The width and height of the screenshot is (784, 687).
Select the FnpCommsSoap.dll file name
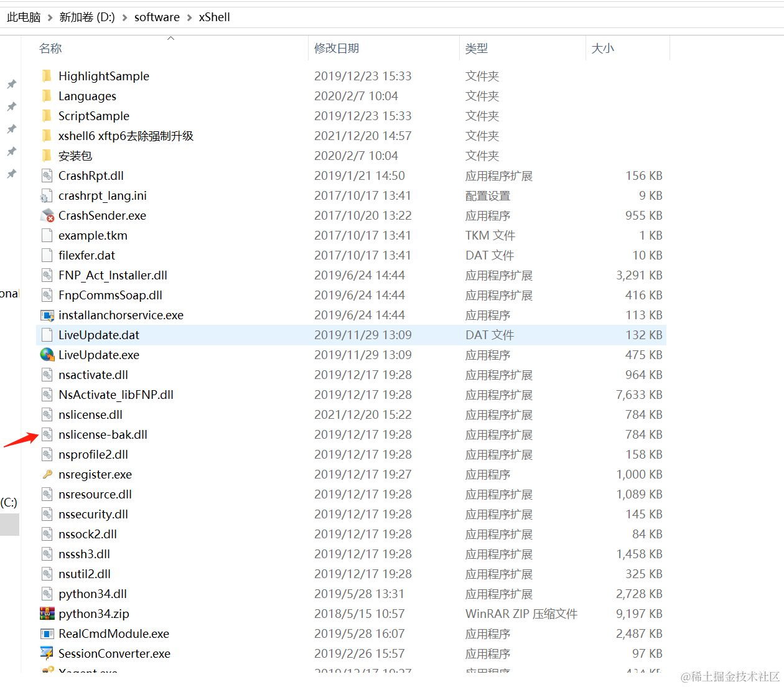coord(110,295)
